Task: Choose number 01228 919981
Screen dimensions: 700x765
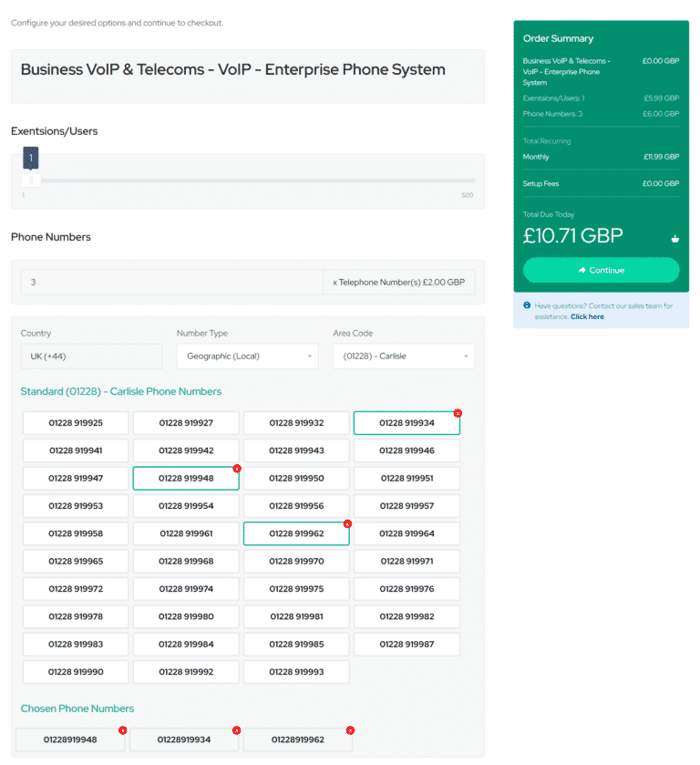Action: 296,616
